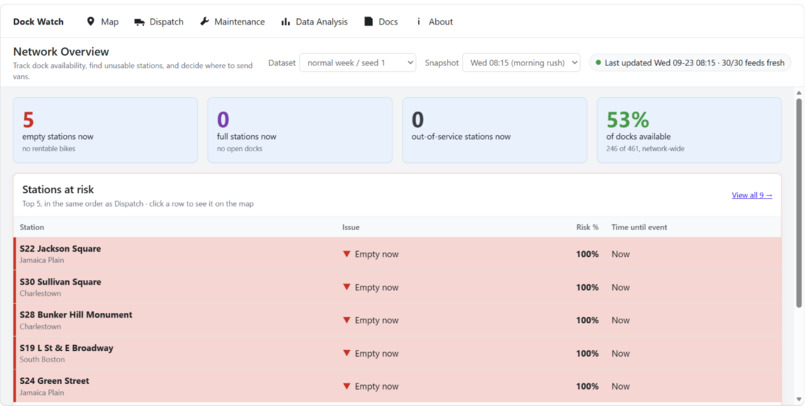Click the red triangle in Sullivan Square row

[x=346, y=287]
